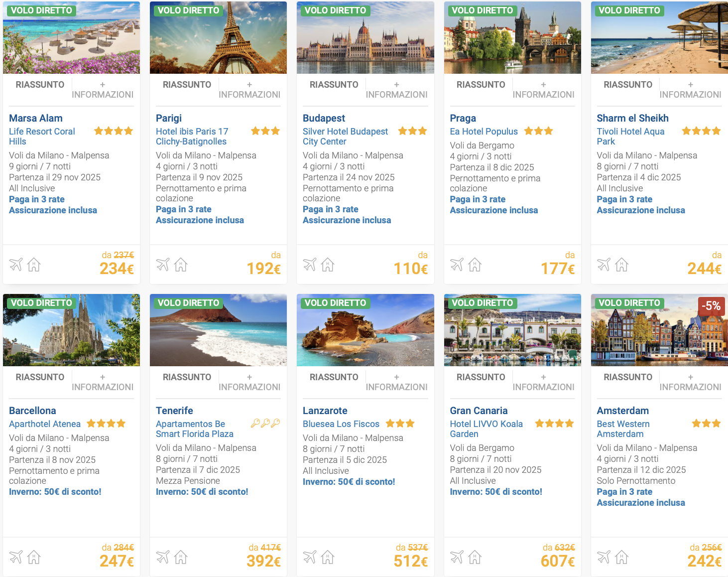
Task: Open Hotel LIVVO Koala Garden link
Action: click(486, 429)
